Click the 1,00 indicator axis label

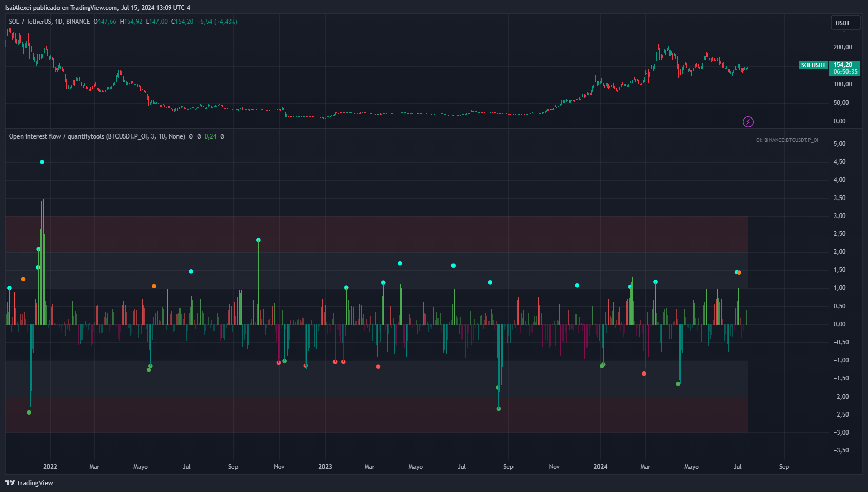[x=839, y=288]
